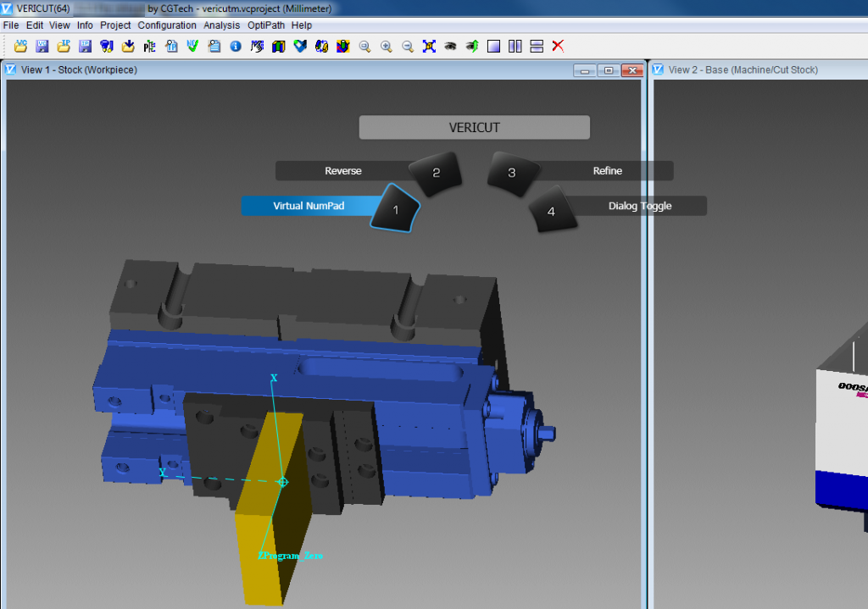Click the hand-pointer toolbar icon
Image resolution: width=868 pixels, height=609 pixels.
pos(257,47)
